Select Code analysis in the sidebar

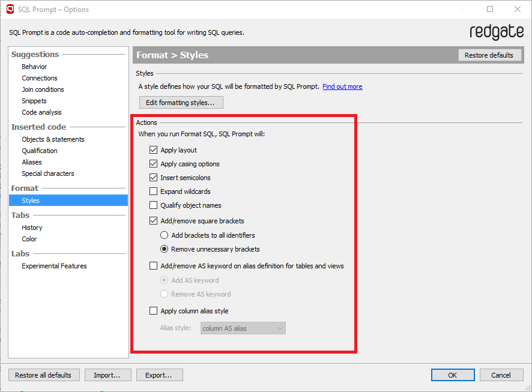pos(41,112)
